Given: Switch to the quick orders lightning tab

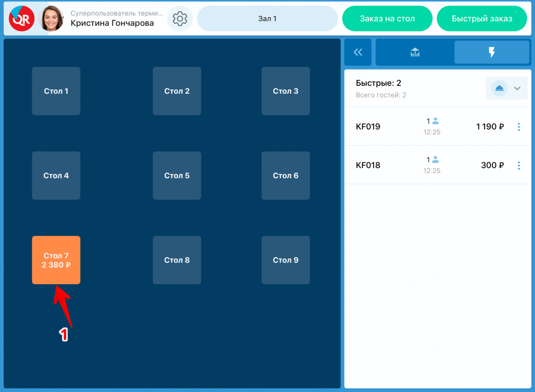Looking at the screenshot, I should (x=492, y=53).
